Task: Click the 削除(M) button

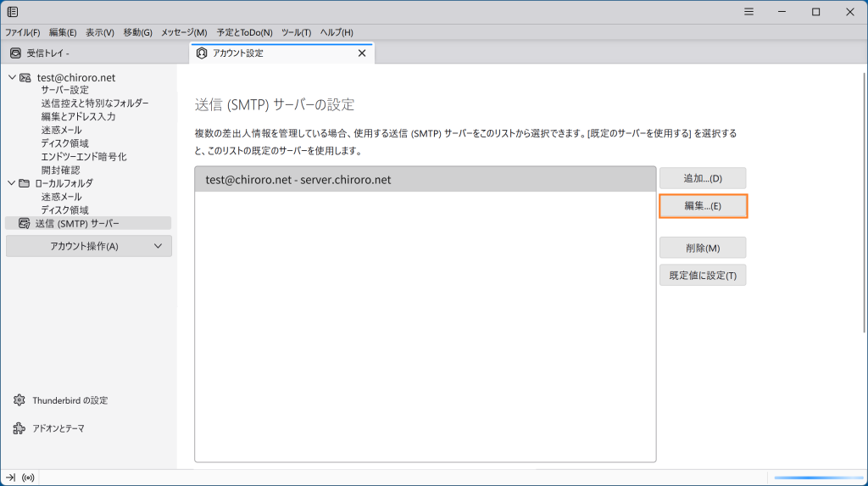Action: (x=703, y=248)
